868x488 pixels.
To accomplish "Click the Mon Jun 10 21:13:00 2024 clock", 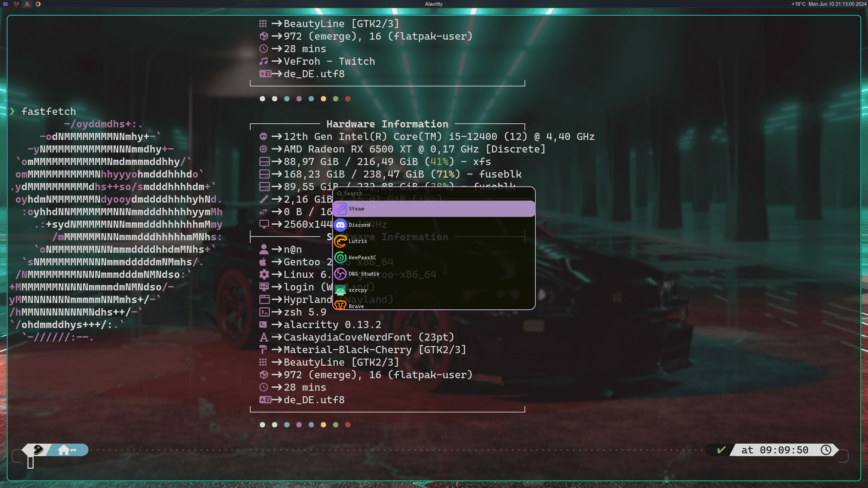I will click(x=837, y=4).
